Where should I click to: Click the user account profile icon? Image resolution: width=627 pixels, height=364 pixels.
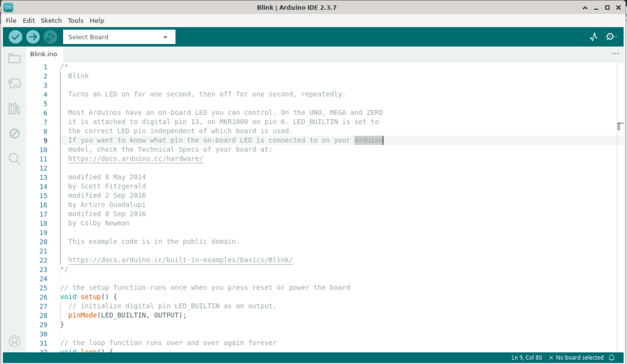click(x=15, y=341)
